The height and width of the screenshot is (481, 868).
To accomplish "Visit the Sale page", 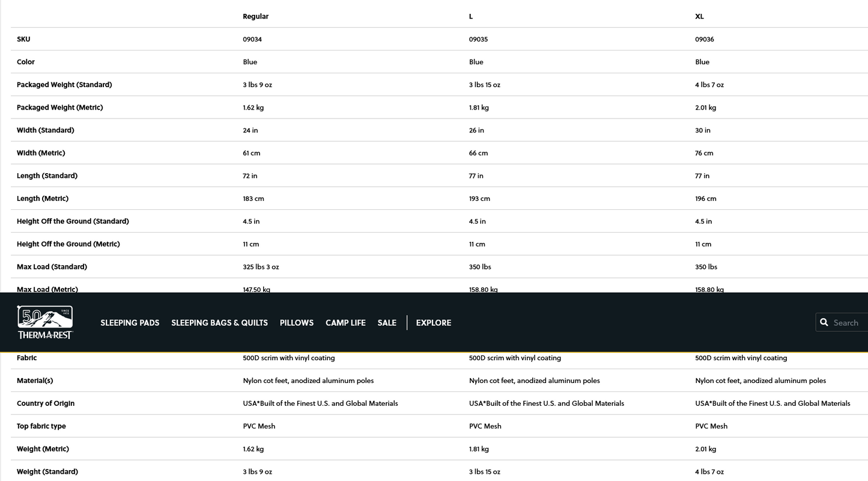I will click(x=387, y=323).
